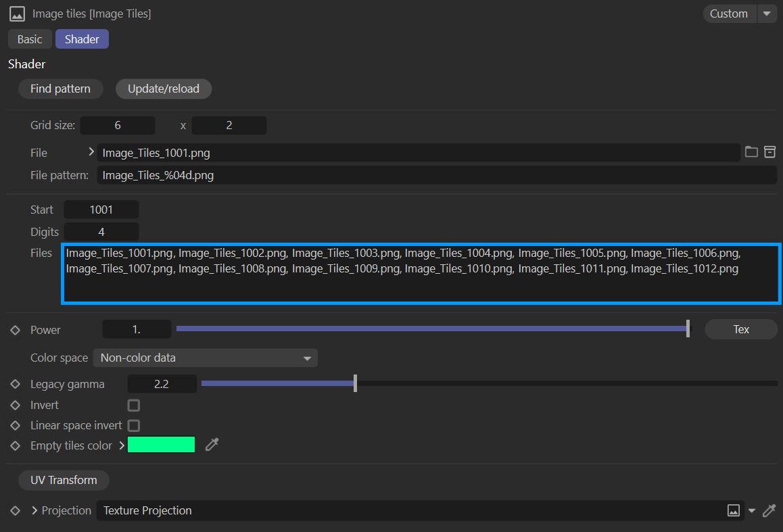The height and width of the screenshot is (532, 783).
Task: Enable the Linear space invert checkbox
Action: pos(134,426)
